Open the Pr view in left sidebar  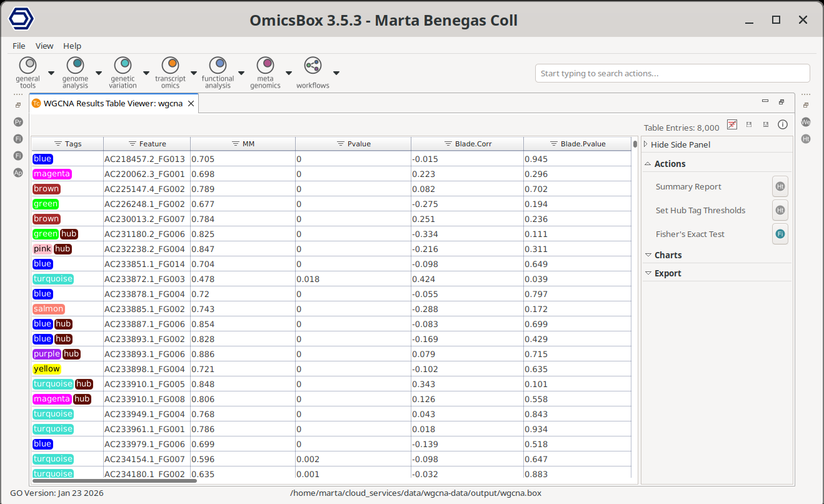point(18,122)
